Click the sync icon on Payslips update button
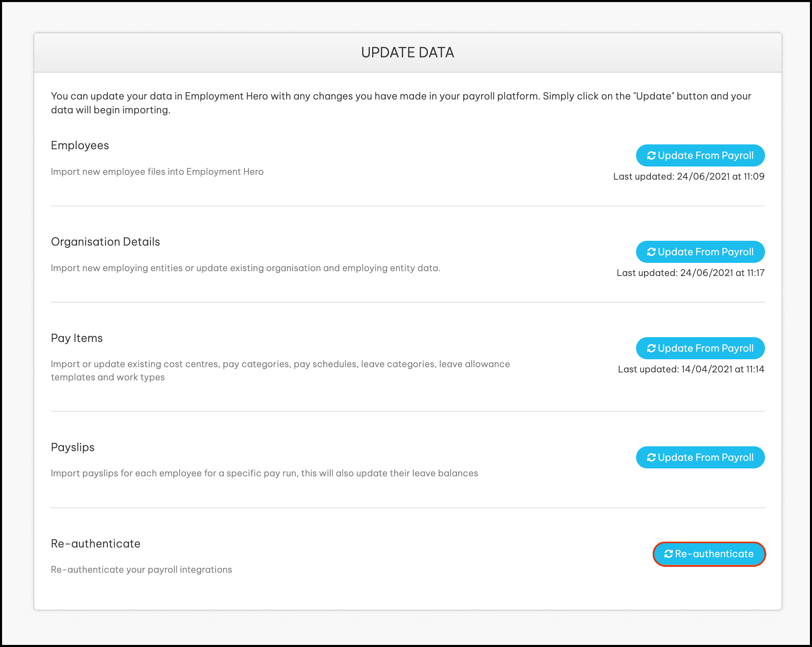 tap(651, 458)
